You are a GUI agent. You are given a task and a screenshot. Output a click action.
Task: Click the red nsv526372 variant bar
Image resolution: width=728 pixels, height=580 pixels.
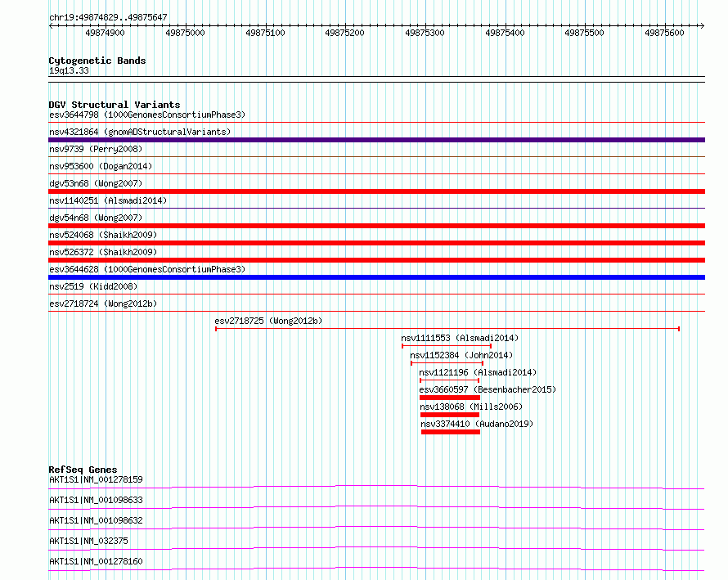376,260
